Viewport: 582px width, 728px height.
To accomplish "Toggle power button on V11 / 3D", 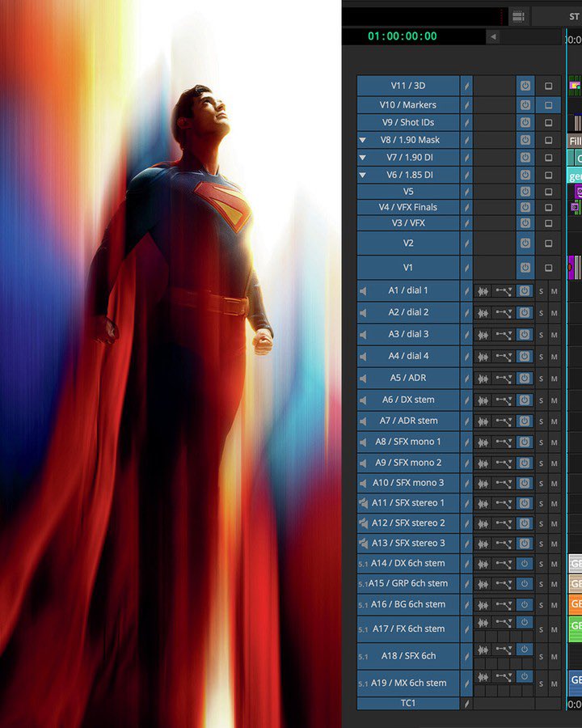I will point(525,86).
